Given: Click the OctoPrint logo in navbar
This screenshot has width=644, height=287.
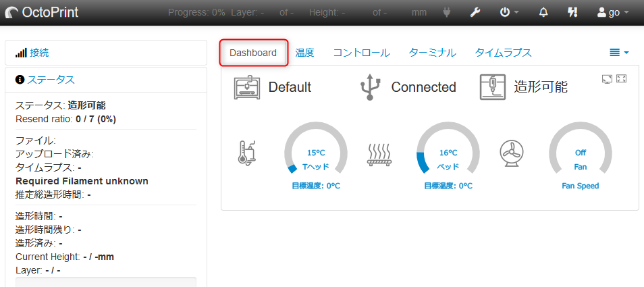Looking at the screenshot, I should (41, 13).
